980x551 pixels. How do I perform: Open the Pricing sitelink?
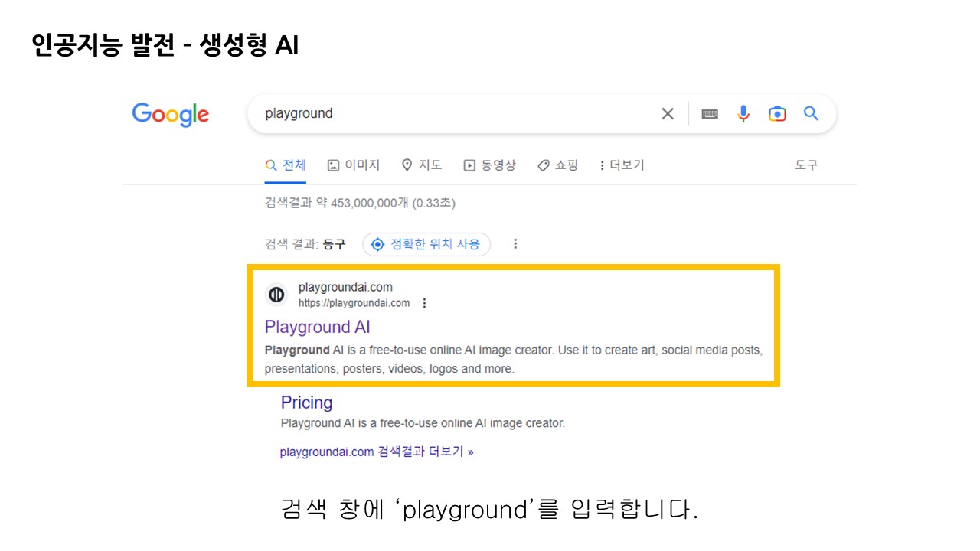pos(306,403)
